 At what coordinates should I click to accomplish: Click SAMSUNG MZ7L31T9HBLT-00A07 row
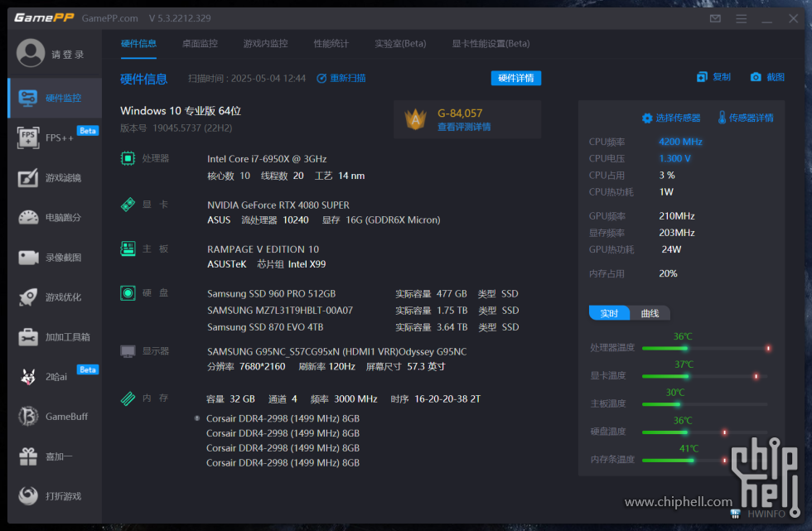[363, 311]
